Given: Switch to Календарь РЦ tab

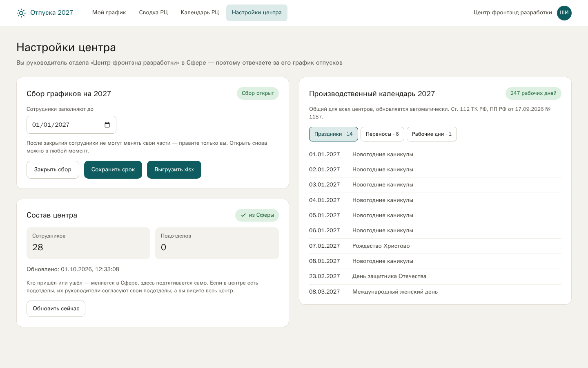Looking at the screenshot, I should pyautogui.click(x=200, y=13).
